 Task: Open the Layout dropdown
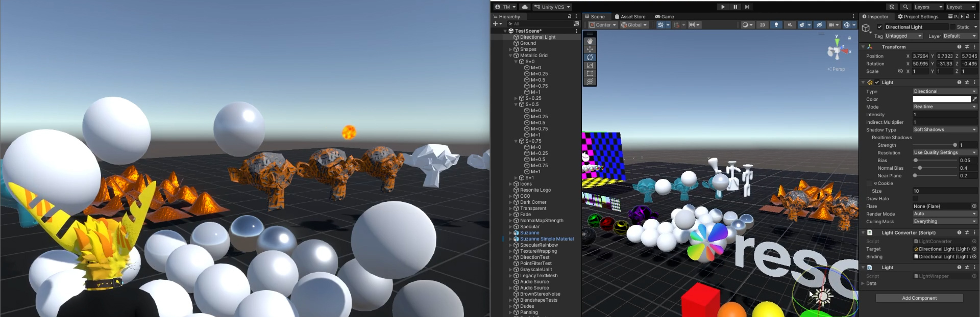tap(961, 7)
